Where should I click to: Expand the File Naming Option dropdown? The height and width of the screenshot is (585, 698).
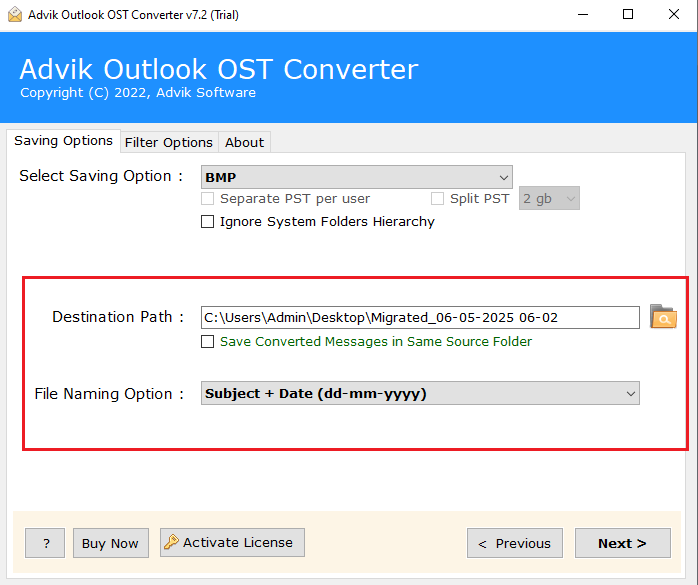coord(420,393)
